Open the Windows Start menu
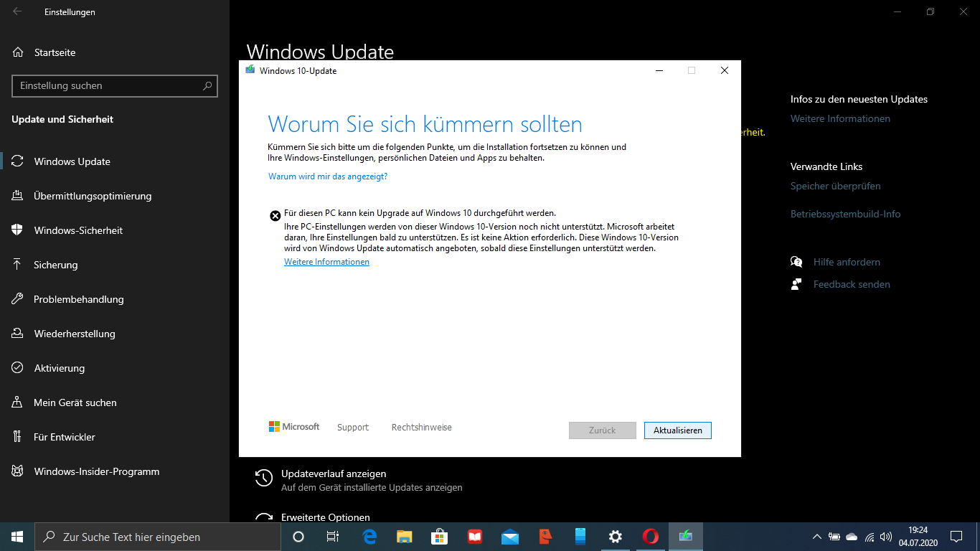Screen dimensions: 980x551 point(17,537)
